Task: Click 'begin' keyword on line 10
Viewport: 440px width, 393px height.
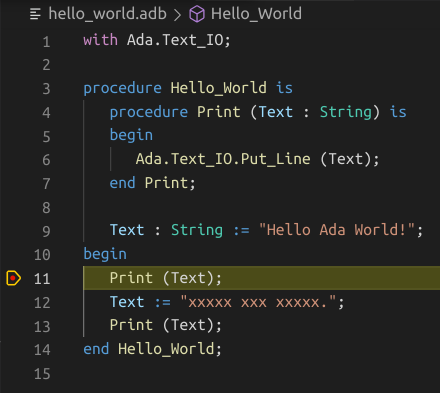Action: (105, 254)
